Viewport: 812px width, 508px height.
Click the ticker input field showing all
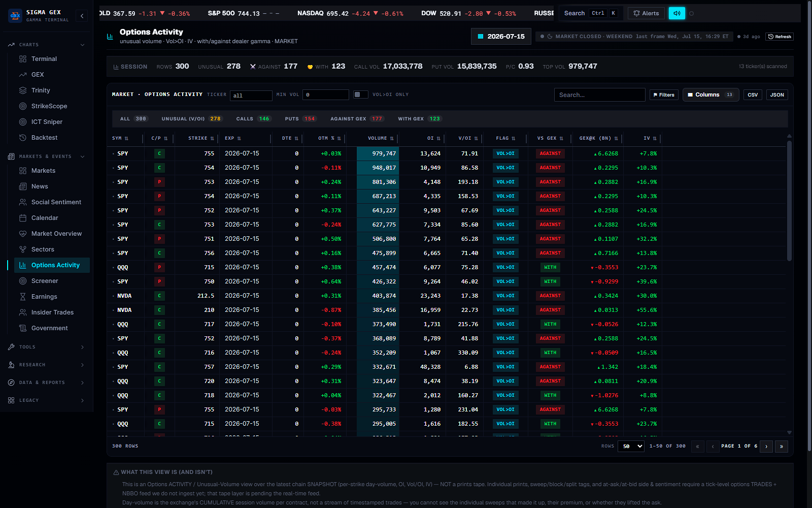(x=251, y=95)
